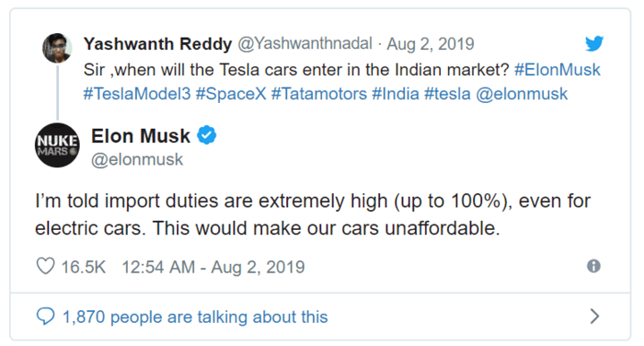Screen dimensions: 644x346
Task: Open tweet info circle icon
Action: [594, 266]
